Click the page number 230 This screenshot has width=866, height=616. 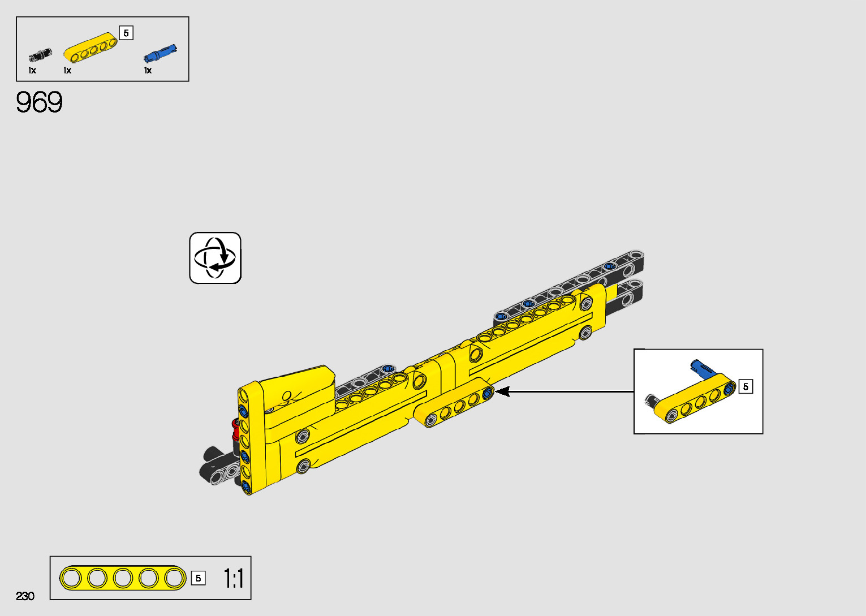tap(25, 596)
